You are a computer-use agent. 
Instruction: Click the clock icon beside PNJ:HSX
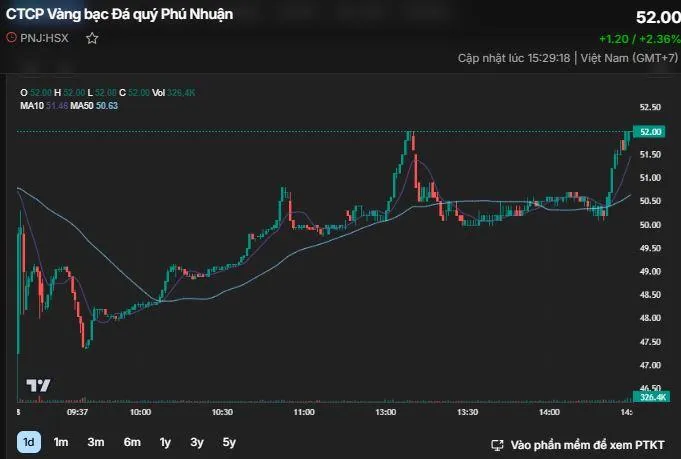[x=11, y=38]
